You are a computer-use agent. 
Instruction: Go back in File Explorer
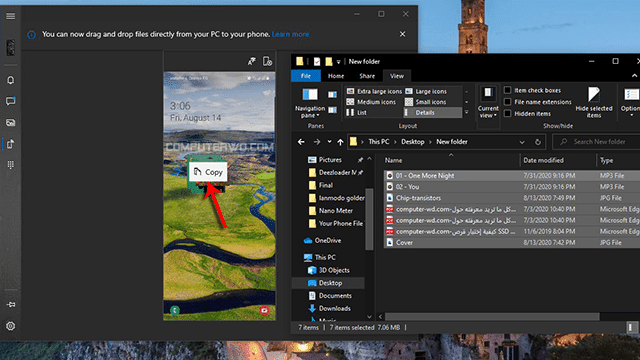pos(301,142)
